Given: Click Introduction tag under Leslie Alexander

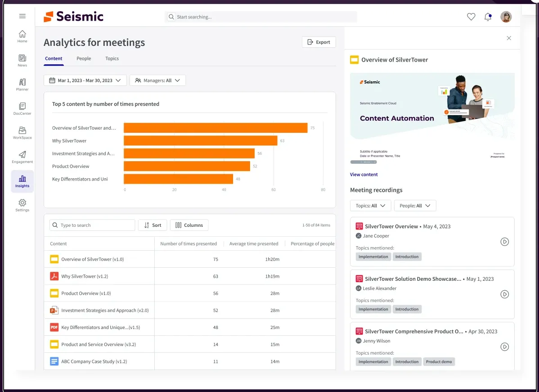Looking at the screenshot, I should pos(407,309).
